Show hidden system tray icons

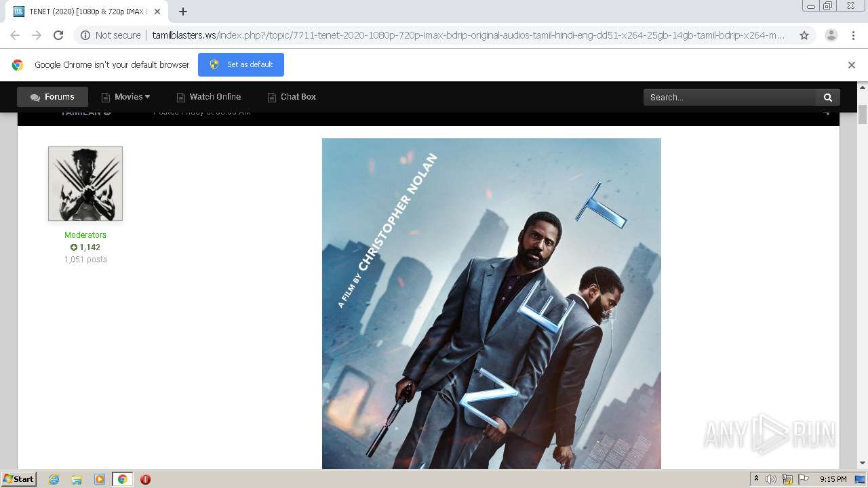tap(756, 479)
